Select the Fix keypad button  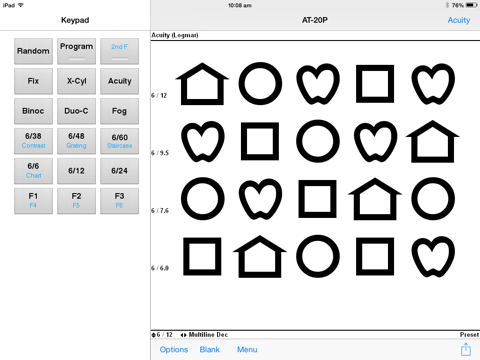pyautogui.click(x=33, y=81)
